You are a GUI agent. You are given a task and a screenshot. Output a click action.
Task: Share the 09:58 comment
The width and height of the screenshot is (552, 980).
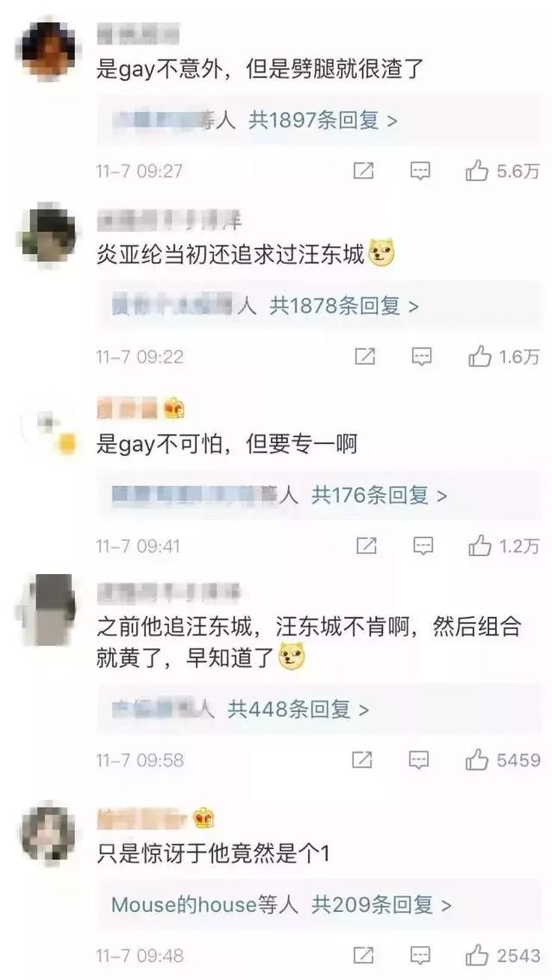[x=362, y=760]
